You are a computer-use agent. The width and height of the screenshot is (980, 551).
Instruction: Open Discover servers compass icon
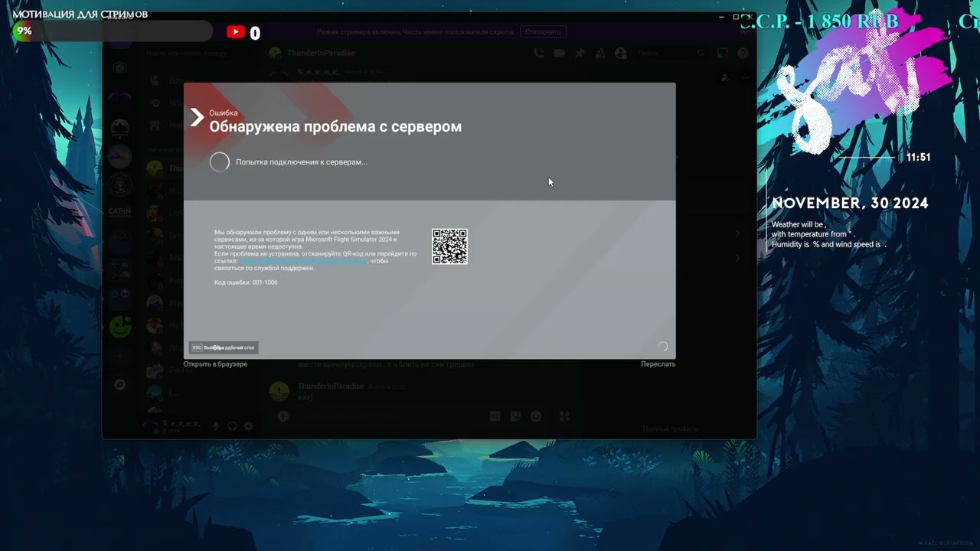coord(119,385)
